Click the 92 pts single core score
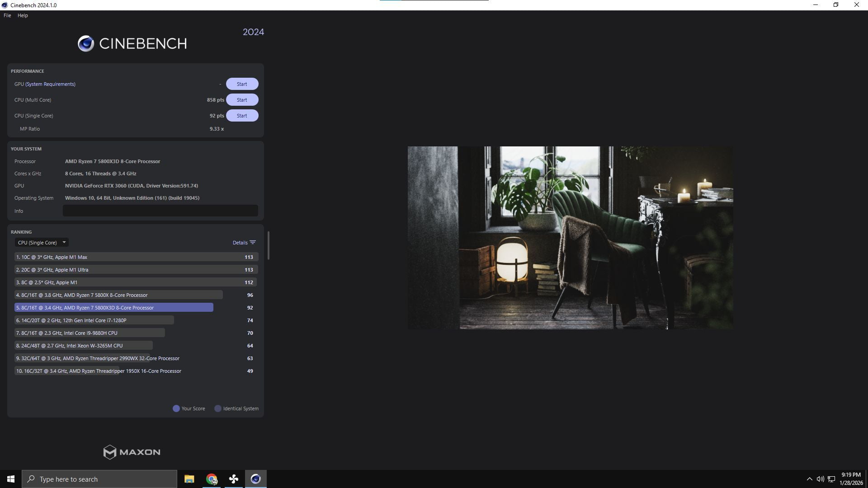Viewport: 868px width, 488px height. pyautogui.click(x=217, y=116)
